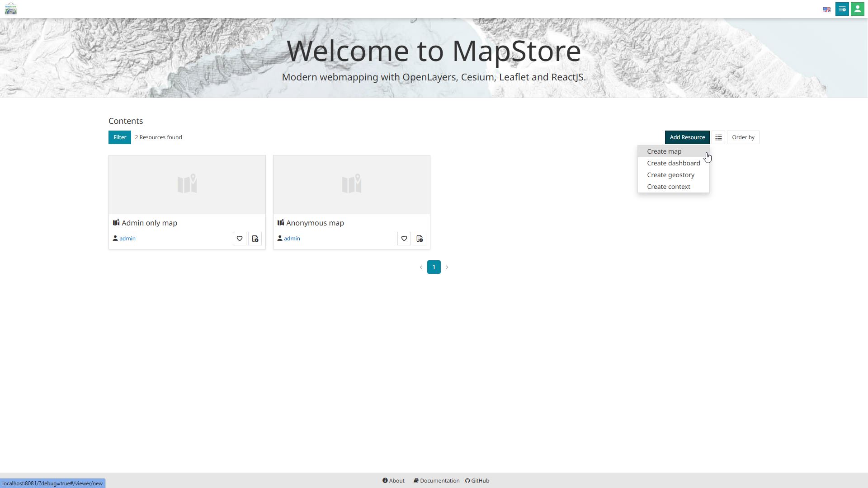Click the MapStore logo icon

[11, 9]
